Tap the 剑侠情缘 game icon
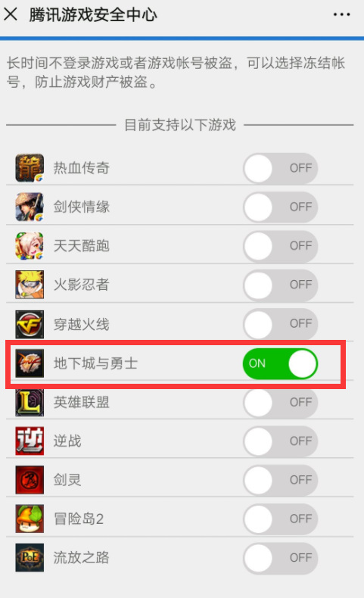The width and height of the screenshot is (364, 598). [30, 207]
